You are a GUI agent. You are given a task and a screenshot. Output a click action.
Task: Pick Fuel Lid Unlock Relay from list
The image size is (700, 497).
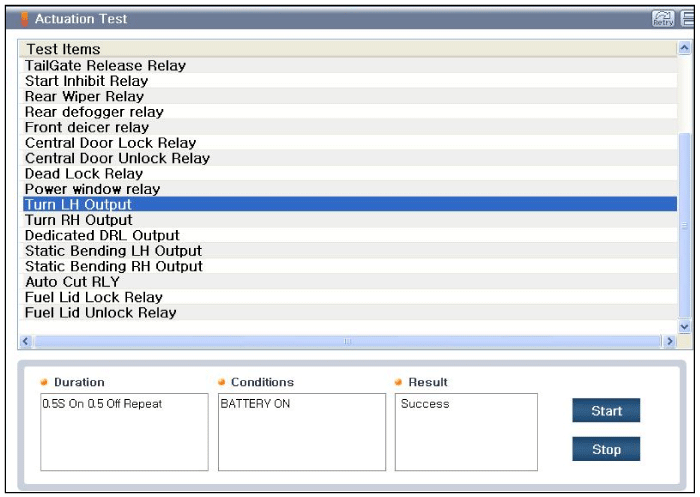coord(100,313)
